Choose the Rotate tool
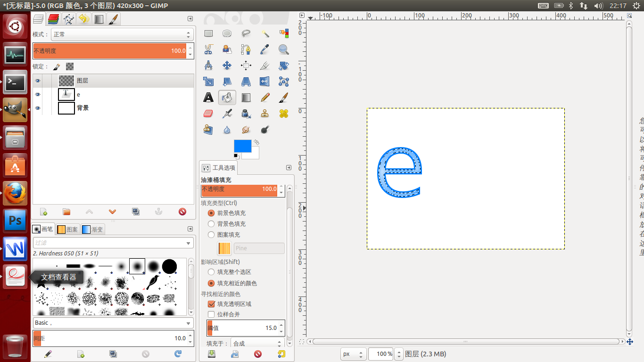The image size is (644, 362). [283, 66]
